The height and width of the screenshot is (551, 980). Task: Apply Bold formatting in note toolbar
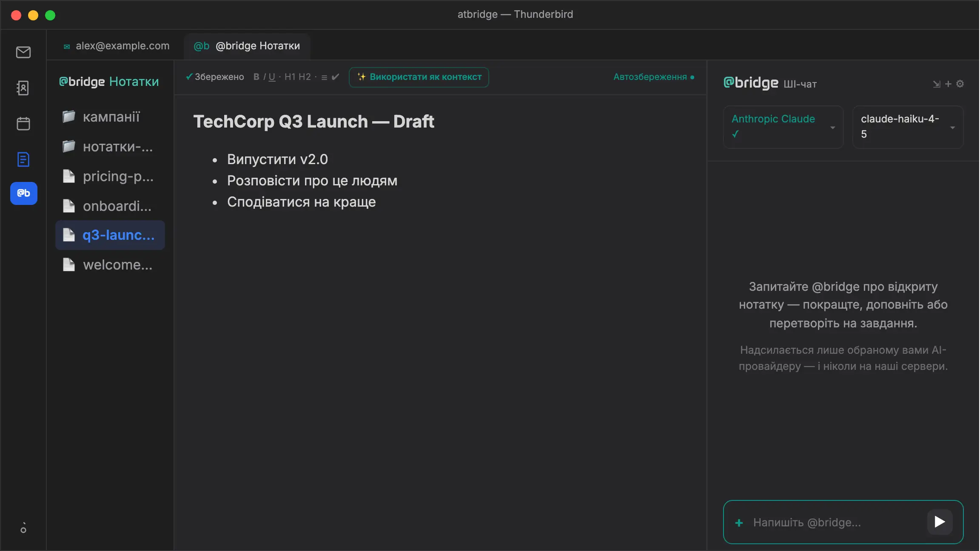256,77
